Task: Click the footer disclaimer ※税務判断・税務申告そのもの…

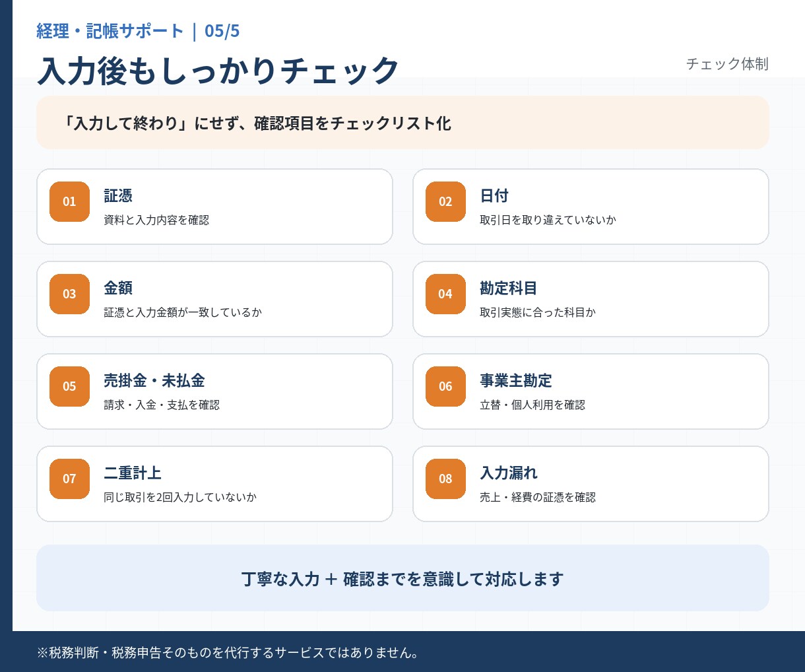Action: (228, 652)
